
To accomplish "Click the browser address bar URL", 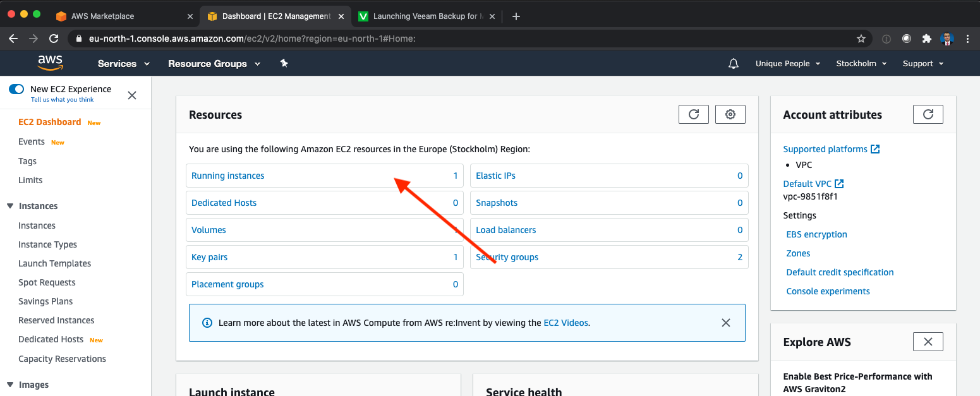I will coord(251,39).
